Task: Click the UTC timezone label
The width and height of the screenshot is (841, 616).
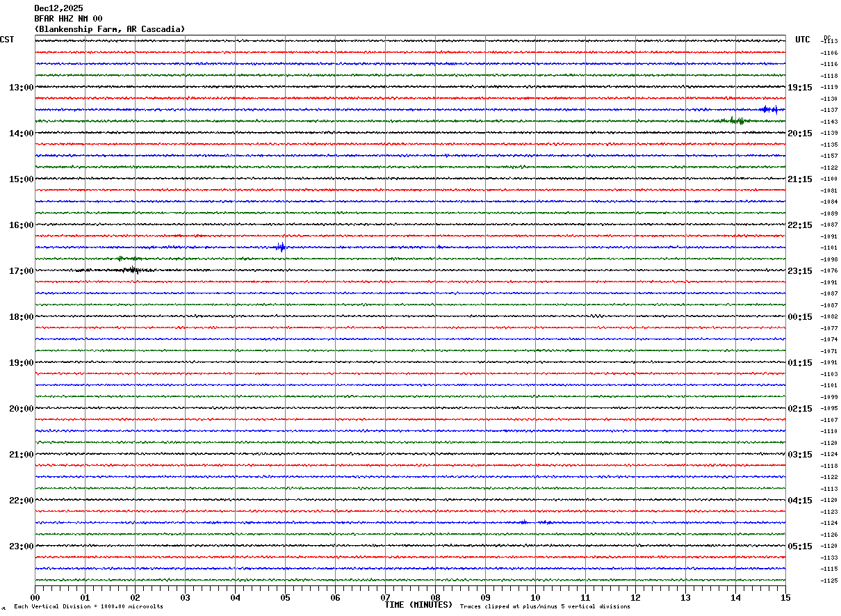Action: pyautogui.click(x=803, y=40)
